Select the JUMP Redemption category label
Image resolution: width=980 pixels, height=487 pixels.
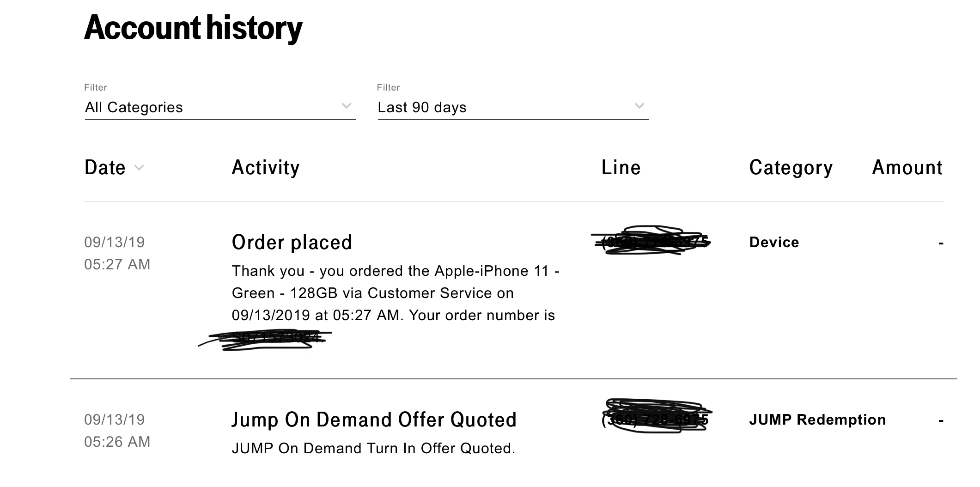818,420
